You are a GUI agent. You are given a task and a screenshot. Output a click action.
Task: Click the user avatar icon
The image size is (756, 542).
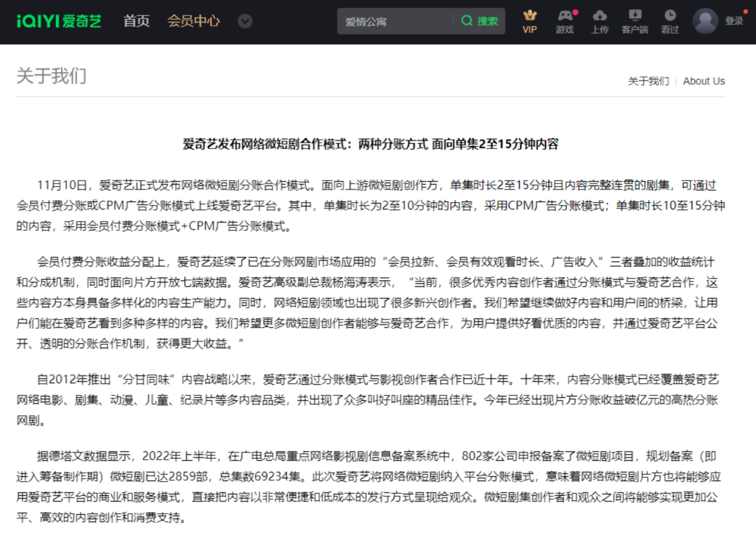[706, 21]
